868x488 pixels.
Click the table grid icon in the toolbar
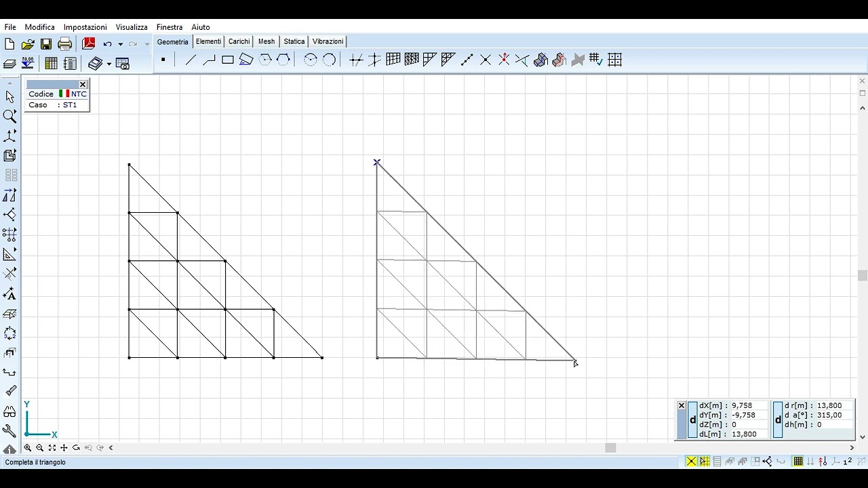(51, 64)
